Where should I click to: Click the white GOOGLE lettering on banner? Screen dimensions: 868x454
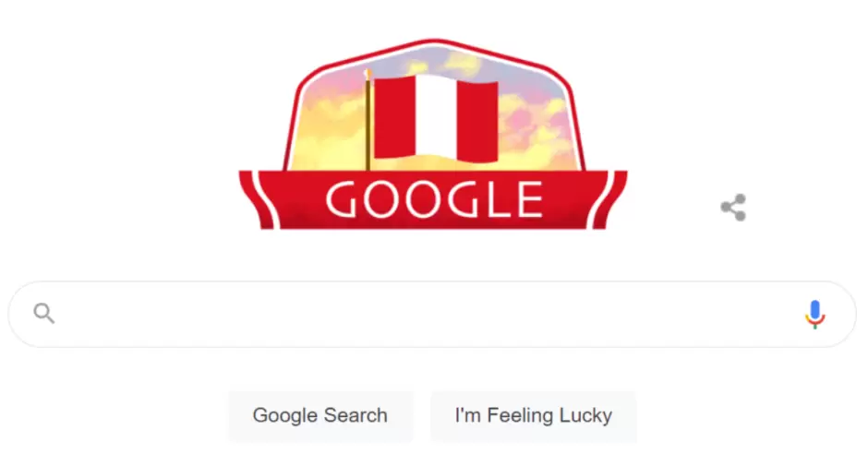point(434,199)
